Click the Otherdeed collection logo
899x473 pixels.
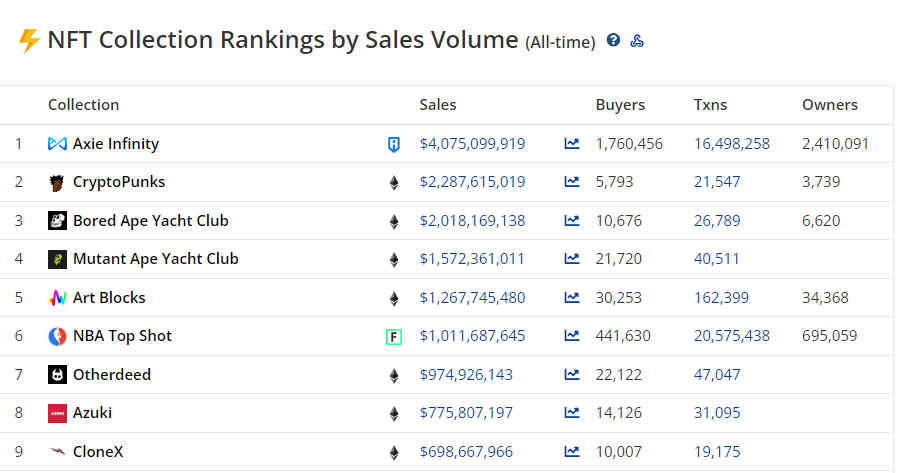point(57,374)
